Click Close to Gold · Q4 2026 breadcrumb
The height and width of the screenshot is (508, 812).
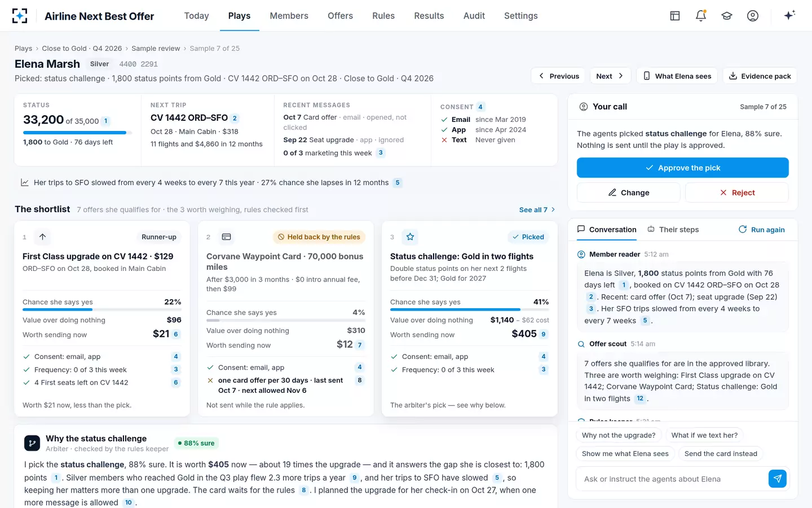82,49
